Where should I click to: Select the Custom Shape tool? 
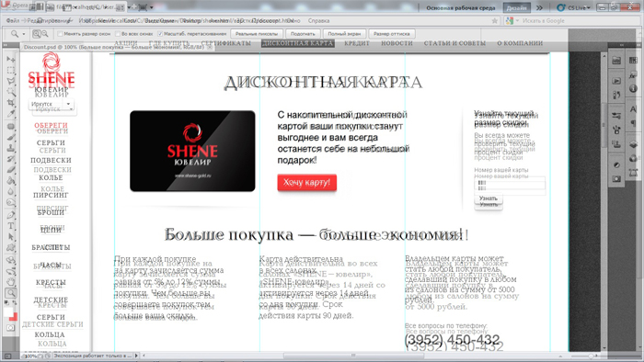coord(11,247)
